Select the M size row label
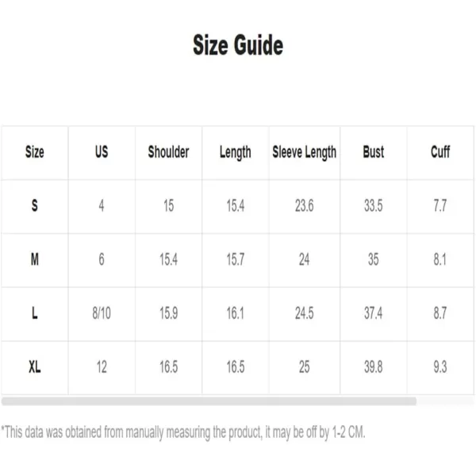The image size is (476, 476). 35,259
